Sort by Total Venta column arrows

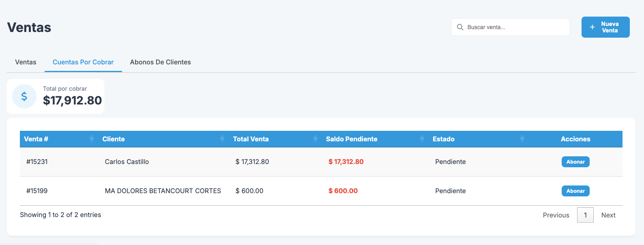(316, 139)
